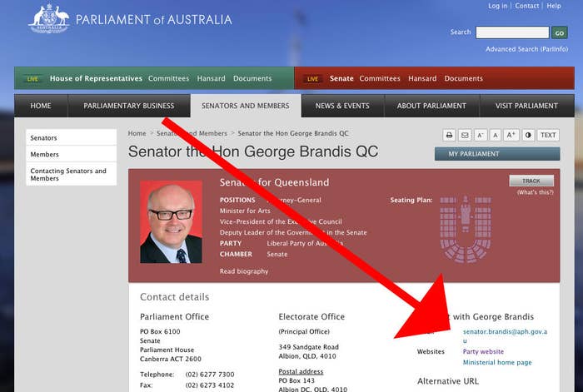
Task: Open Read biography link
Action: (x=244, y=271)
